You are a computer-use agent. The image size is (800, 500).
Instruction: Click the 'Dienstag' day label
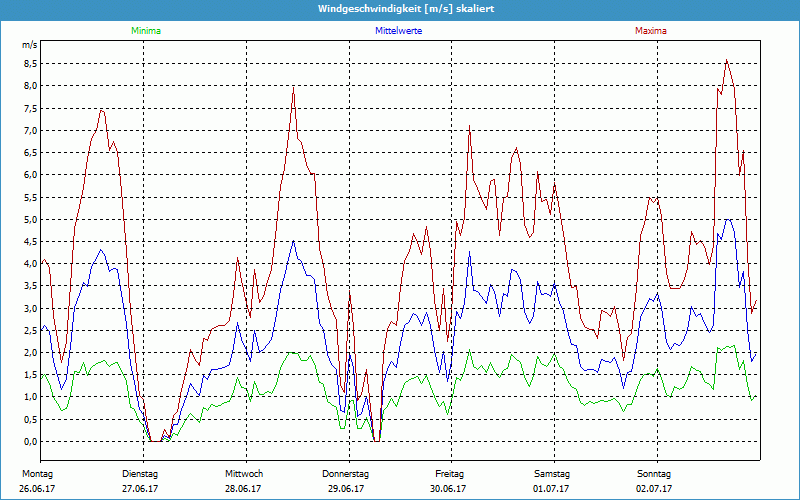(140, 474)
